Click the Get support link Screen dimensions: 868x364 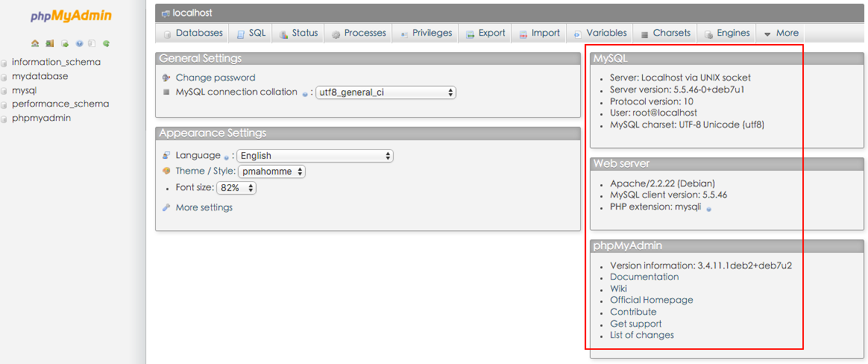coord(635,324)
